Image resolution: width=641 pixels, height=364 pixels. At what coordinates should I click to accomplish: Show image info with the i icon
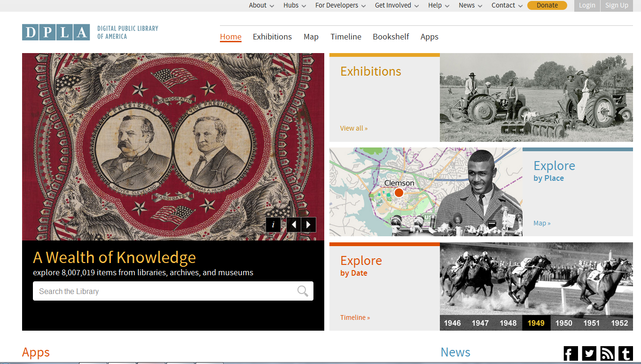pos(273,225)
